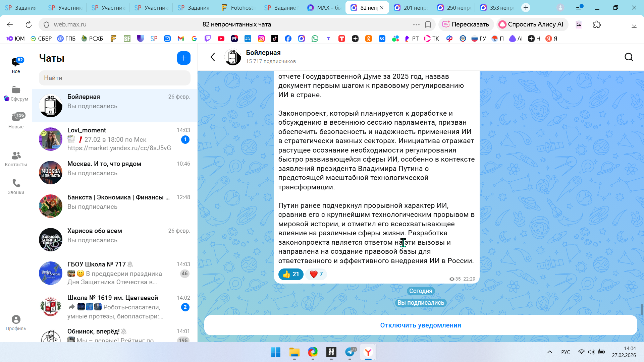The width and height of the screenshot is (644, 362).
Task: Open the Сферум folder in sidebar
Action: tap(16, 94)
